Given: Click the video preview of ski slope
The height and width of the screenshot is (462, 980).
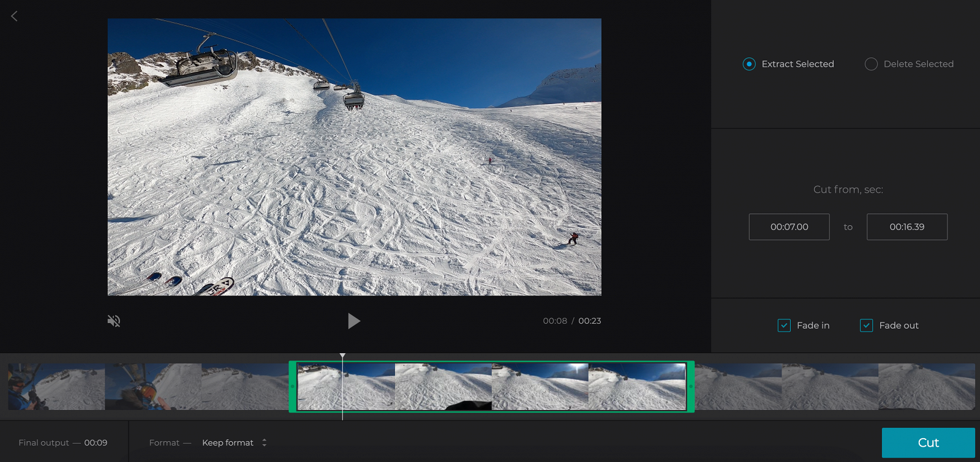Looking at the screenshot, I should point(354,157).
